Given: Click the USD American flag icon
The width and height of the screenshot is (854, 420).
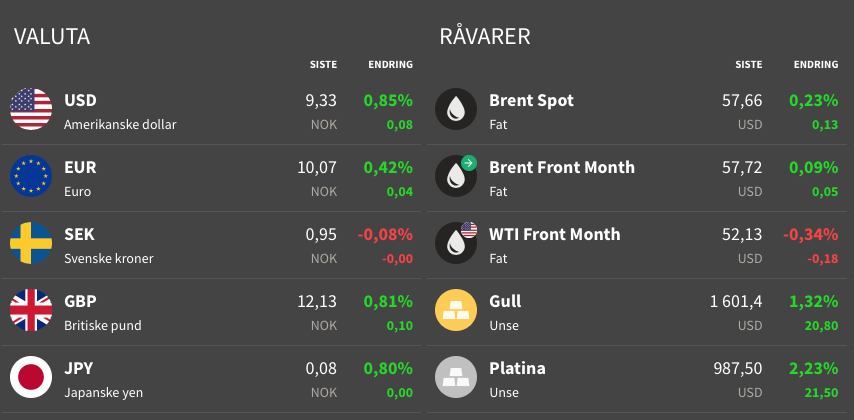Looking at the screenshot, I should [x=31, y=109].
